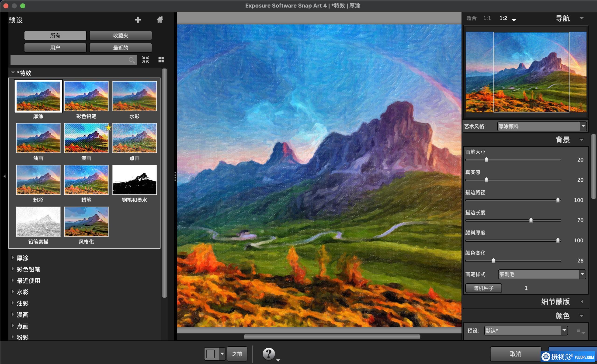Click the left panel collapse arrow
Viewport: 597px width, 364px height.
[4, 176]
